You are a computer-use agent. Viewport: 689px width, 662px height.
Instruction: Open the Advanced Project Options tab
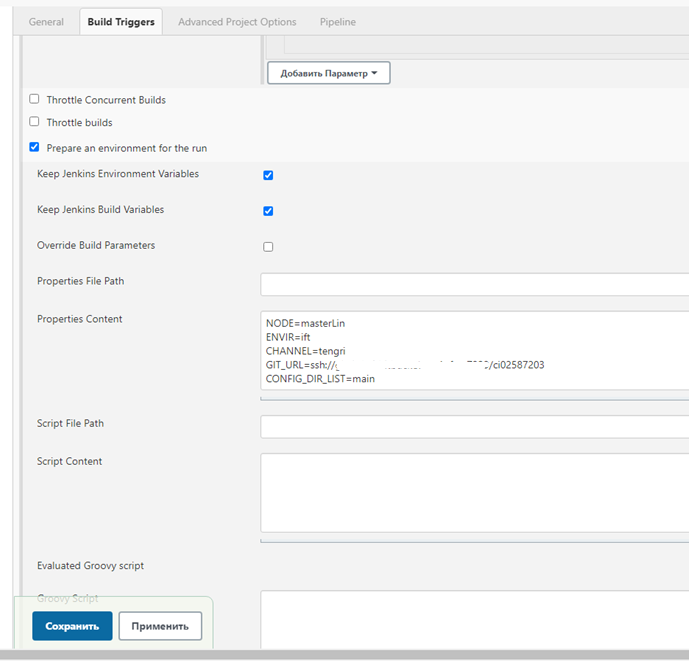coord(237,22)
